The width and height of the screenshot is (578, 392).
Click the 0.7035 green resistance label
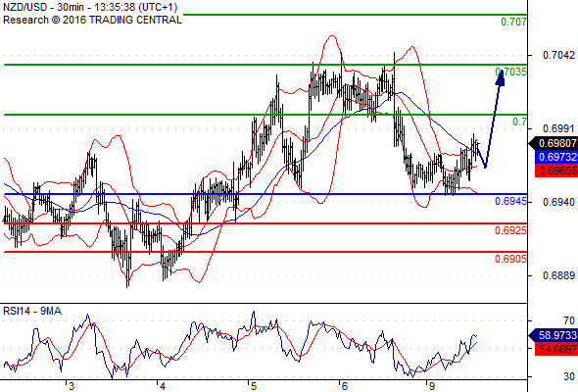point(511,72)
